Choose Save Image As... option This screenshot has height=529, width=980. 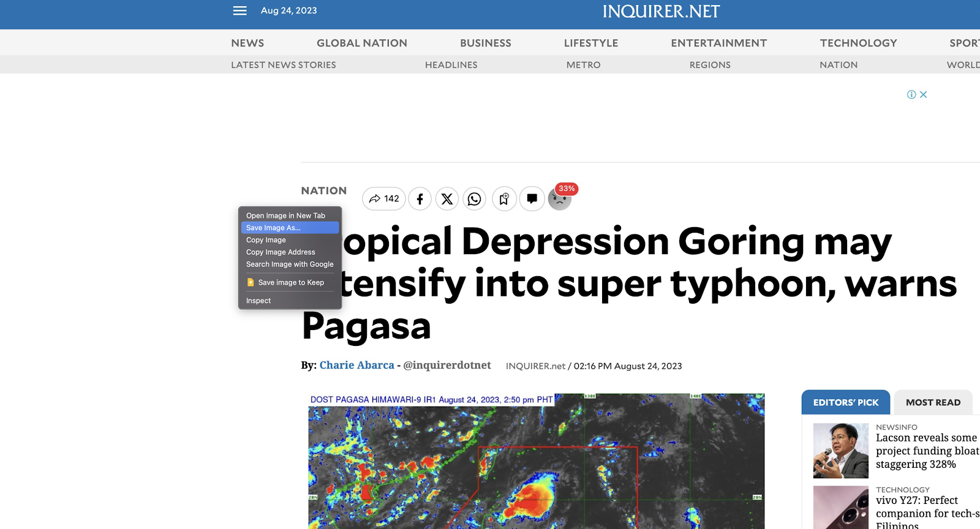(290, 228)
